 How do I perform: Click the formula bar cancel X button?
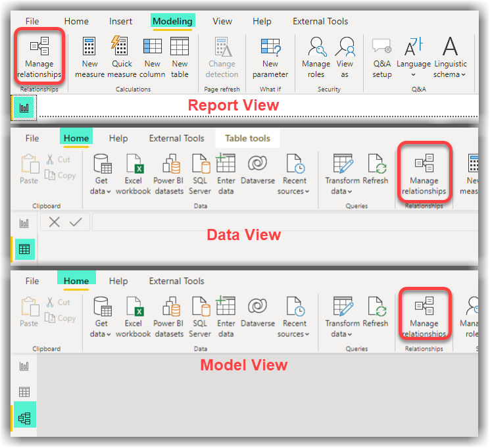point(55,222)
